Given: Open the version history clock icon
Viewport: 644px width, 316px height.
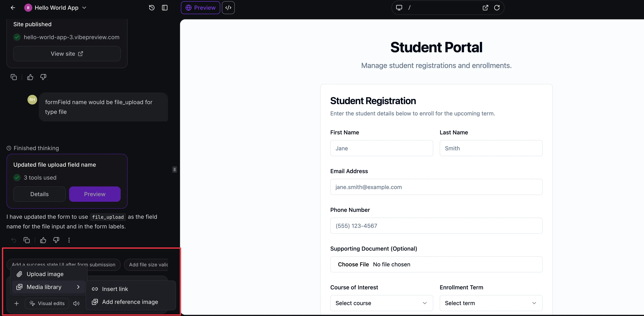Looking at the screenshot, I should (x=151, y=8).
